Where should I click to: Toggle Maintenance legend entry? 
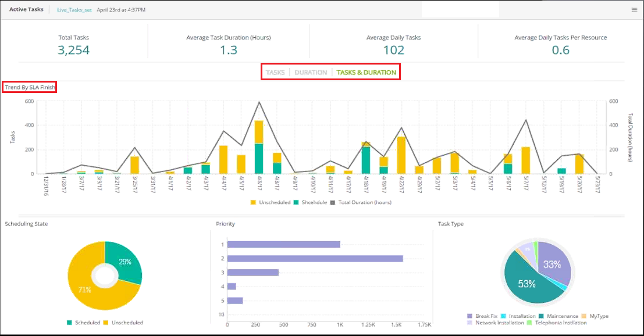pyautogui.click(x=558, y=316)
